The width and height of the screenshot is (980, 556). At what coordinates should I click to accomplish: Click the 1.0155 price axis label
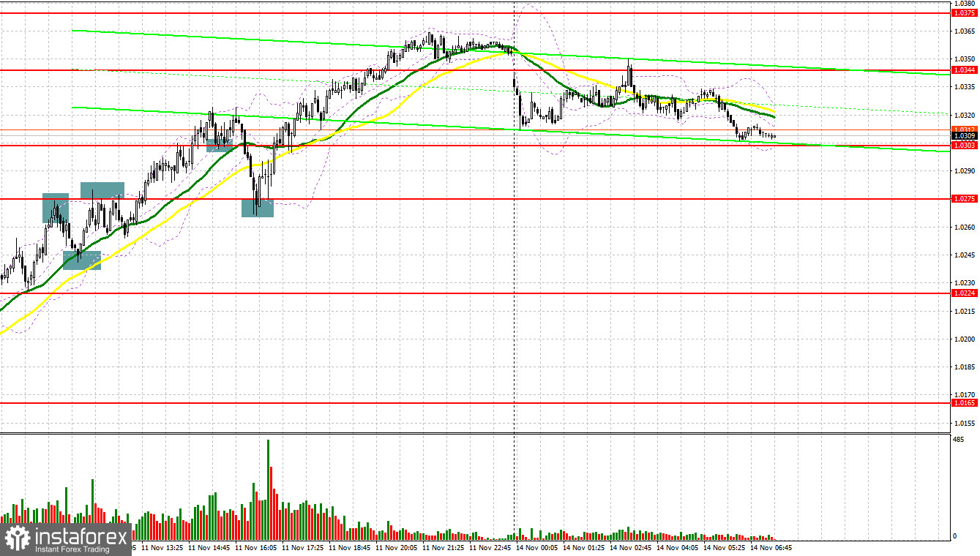963,424
